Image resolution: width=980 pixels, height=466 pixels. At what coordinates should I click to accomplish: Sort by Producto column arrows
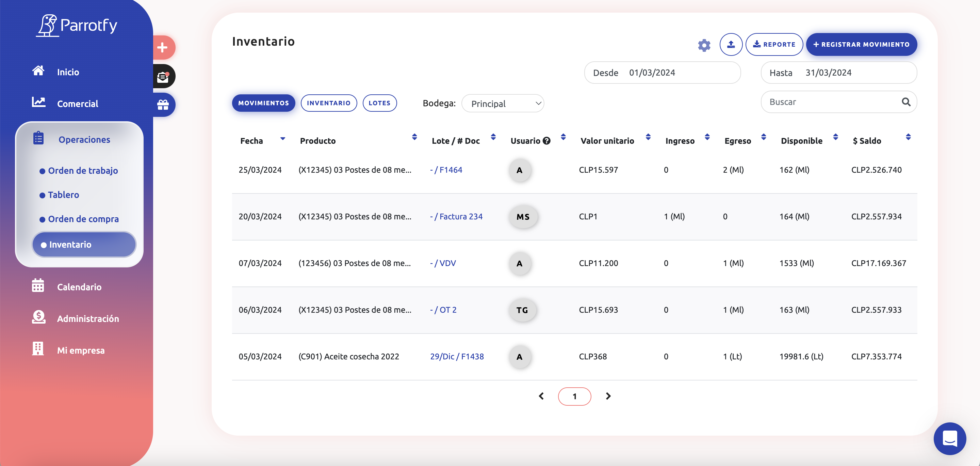(x=414, y=137)
